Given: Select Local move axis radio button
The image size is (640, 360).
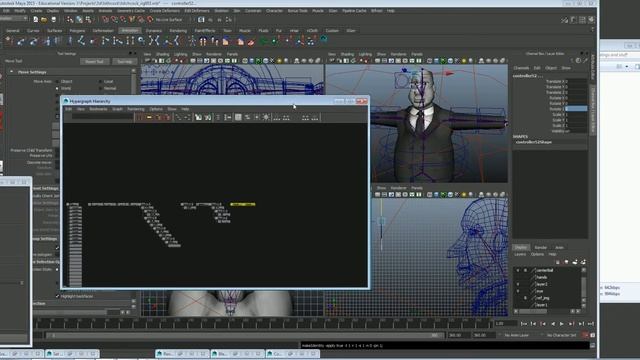Looking at the screenshot, I should (100, 82).
